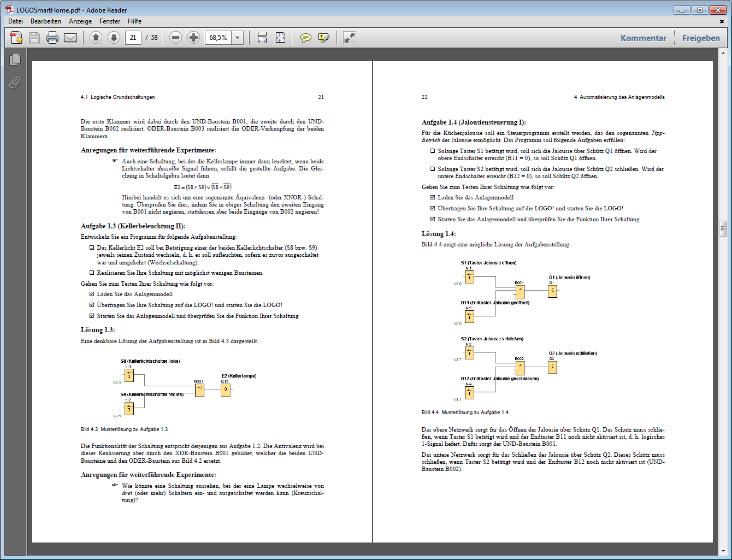Image resolution: width=732 pixels, height=560 pixels.
Task: Click heading 'Lösung 1.4:'
Action: pyautogui.click(x=439, y=234)
